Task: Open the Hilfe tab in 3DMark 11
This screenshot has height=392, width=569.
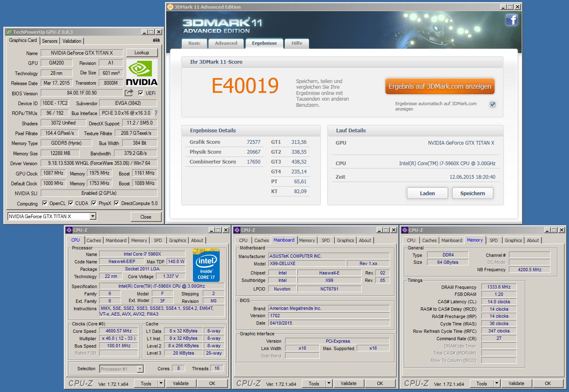Action: point(297,43)
